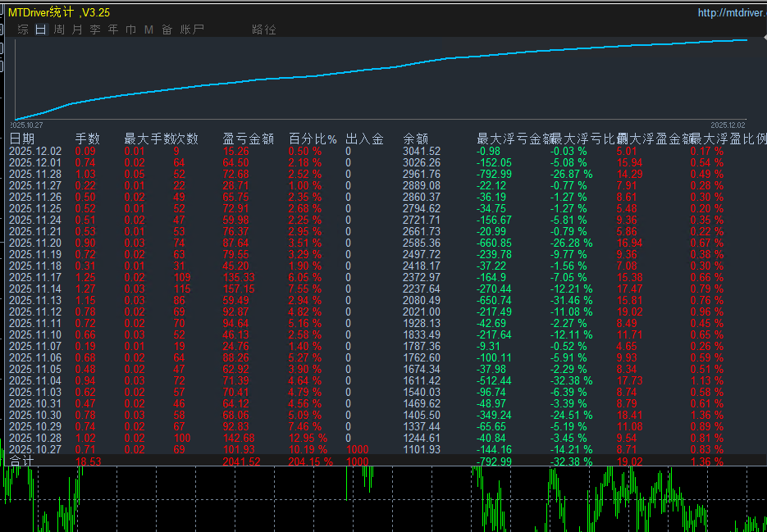Click the 出入金 column header
The width and height of the screenshot is (767, 532).
[364, 139]
